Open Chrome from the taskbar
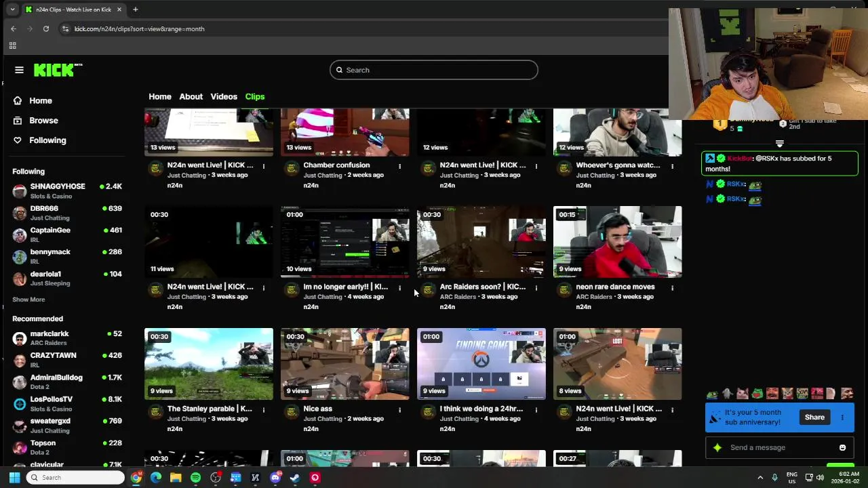Image resolution: width=868 pixels, height=488 pixels. pos(136,478)
